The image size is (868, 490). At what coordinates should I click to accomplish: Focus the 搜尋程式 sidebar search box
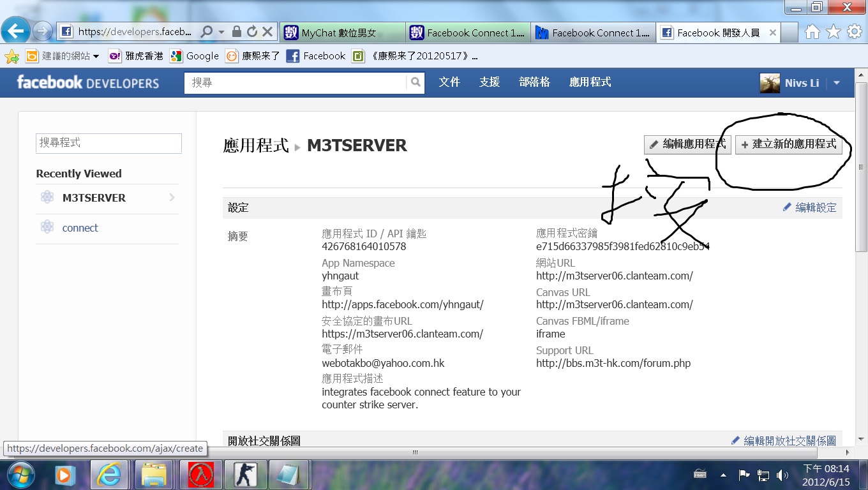pos(108,143)
